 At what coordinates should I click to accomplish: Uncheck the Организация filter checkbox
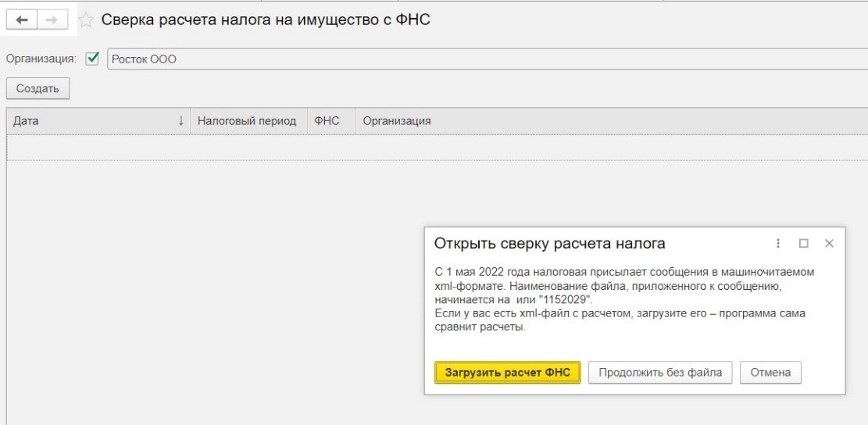pyautogui.click(x=92, y=59)
